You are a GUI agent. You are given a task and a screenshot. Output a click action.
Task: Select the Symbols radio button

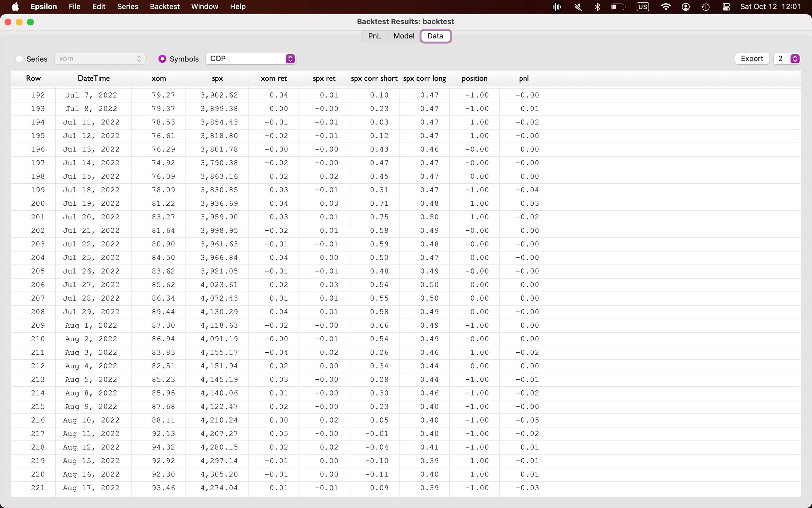point(162,59)
